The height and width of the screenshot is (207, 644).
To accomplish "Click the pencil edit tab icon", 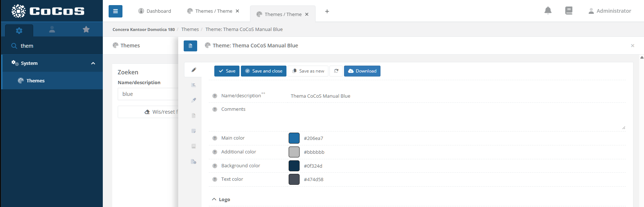I will tap(194, 70).
